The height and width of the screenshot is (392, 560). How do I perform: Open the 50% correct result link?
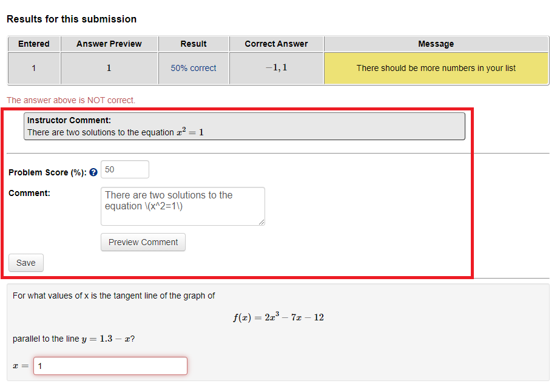click(193, 68)
